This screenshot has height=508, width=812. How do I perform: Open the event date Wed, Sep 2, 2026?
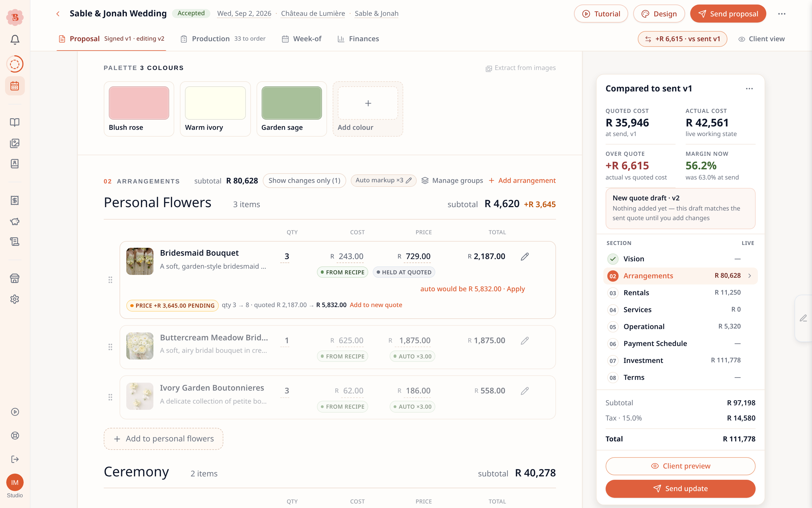(x=244, y=14)
